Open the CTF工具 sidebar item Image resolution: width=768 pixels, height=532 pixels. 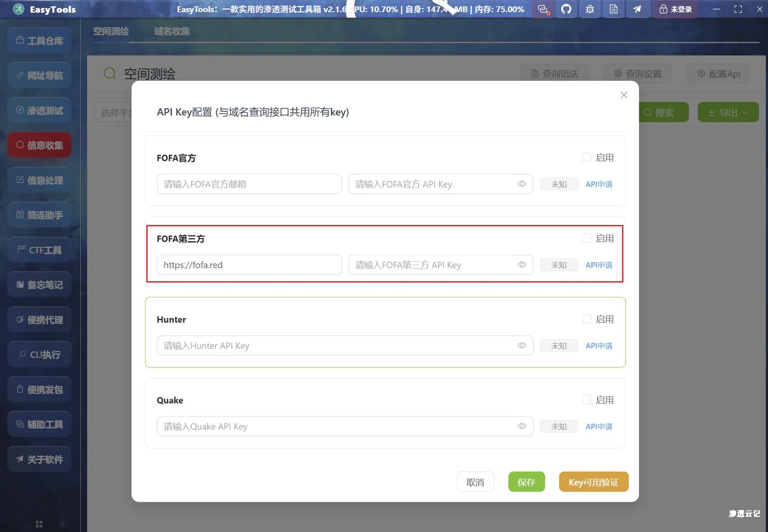point(39,250)
